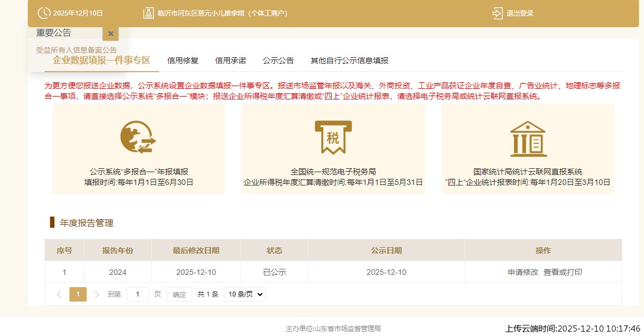This screenshot has height=336, width=644.
Task: Open the 10条/页 page size dropdown
Action: coord(244,294)
